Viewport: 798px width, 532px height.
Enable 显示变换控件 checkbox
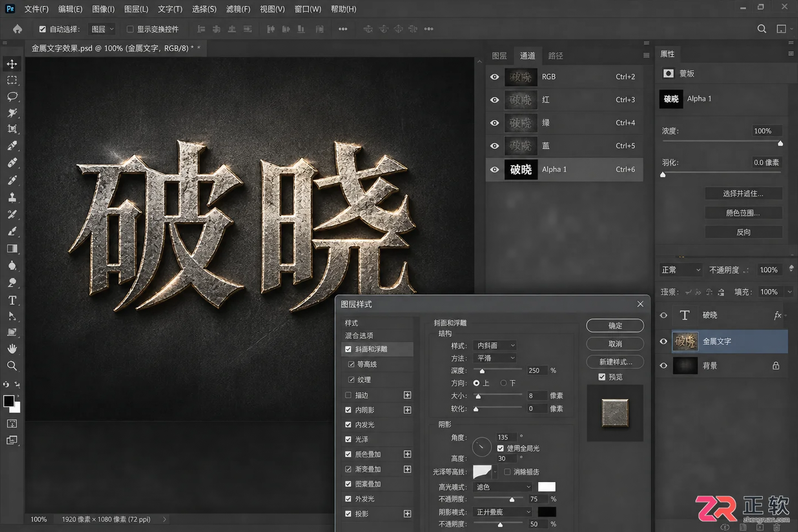point(130,29)
